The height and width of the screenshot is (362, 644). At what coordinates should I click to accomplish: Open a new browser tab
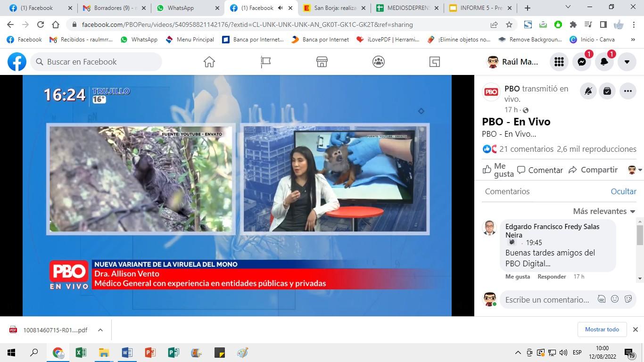527,8
